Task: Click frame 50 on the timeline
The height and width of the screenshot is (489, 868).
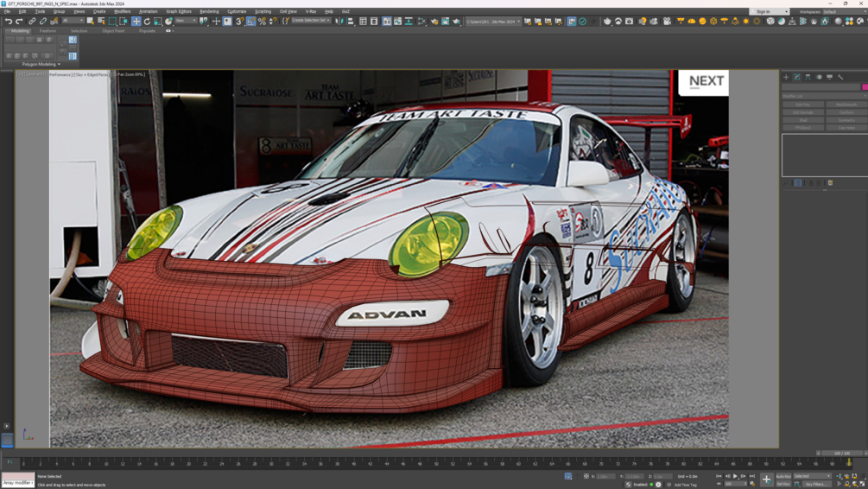Action: 436,462
